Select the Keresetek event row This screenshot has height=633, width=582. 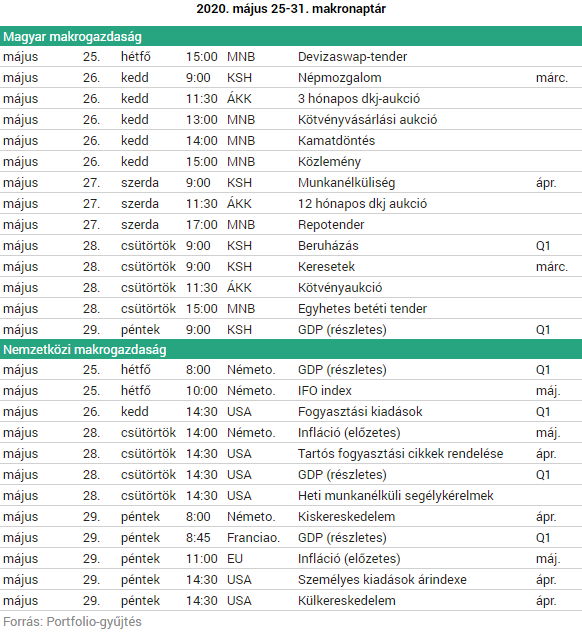point(291,266)
